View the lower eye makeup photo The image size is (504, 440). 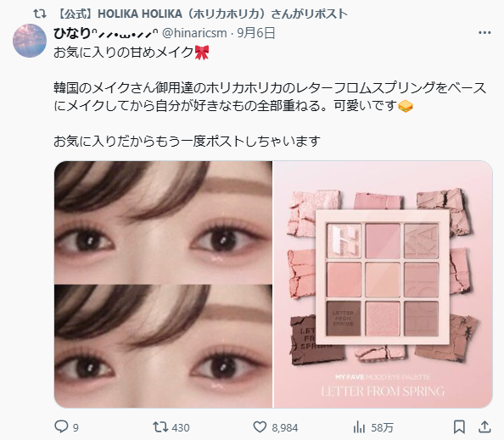pos(163,346)
